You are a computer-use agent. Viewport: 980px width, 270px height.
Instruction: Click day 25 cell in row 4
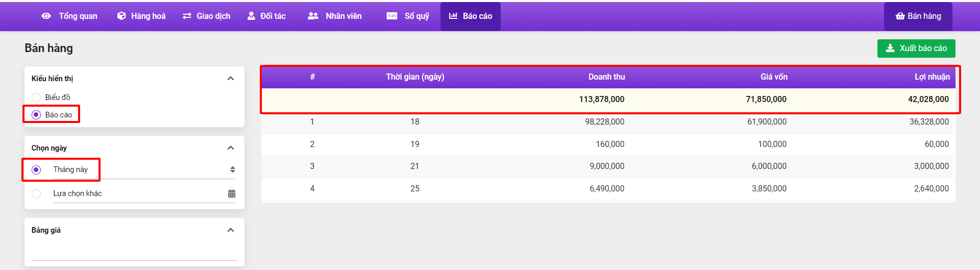(415, 188)
